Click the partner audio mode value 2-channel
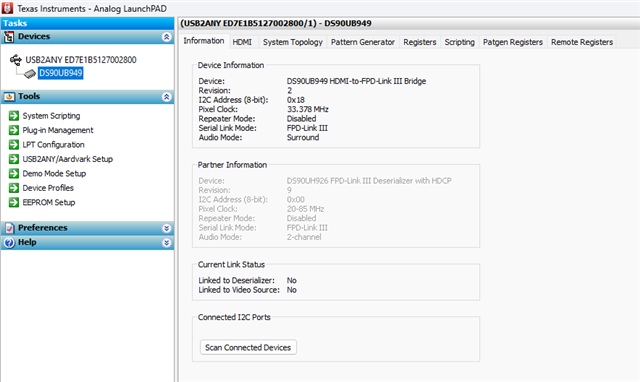The height and width of the screenshot is (382, 640). click(x=304, y=237)
